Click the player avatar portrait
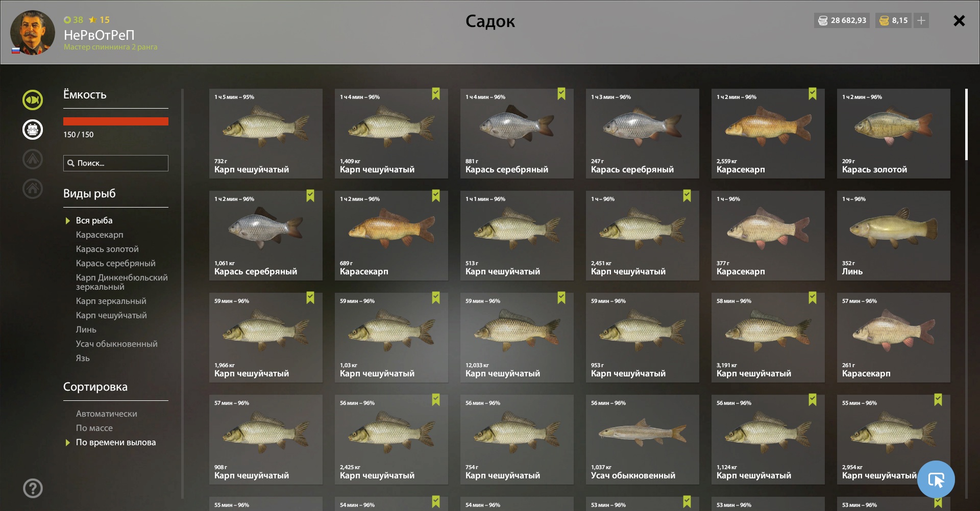Screen dimensions: 980x511 tap(33, 33)
